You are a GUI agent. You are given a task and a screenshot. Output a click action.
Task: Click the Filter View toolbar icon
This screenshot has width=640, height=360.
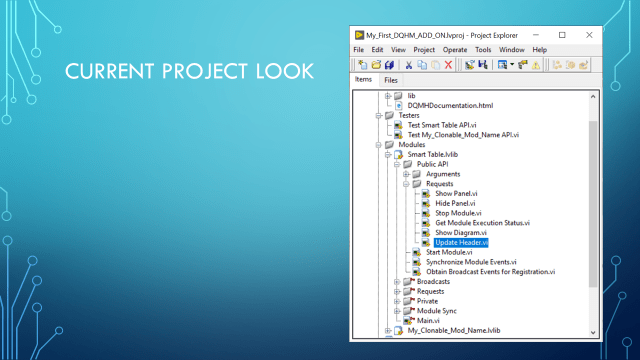[502, 65]
